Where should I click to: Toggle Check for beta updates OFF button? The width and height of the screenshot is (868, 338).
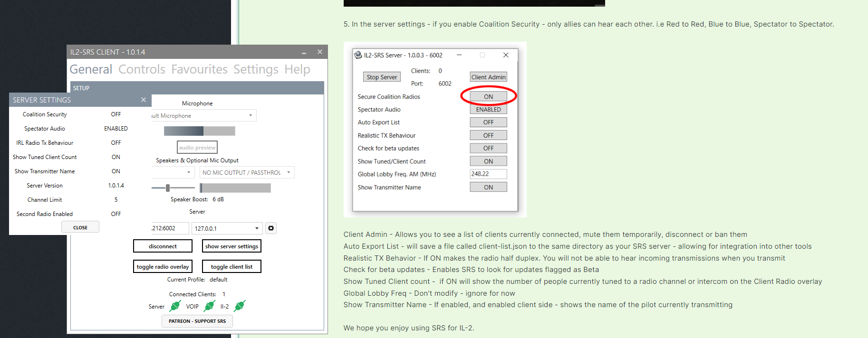point(488,148)
